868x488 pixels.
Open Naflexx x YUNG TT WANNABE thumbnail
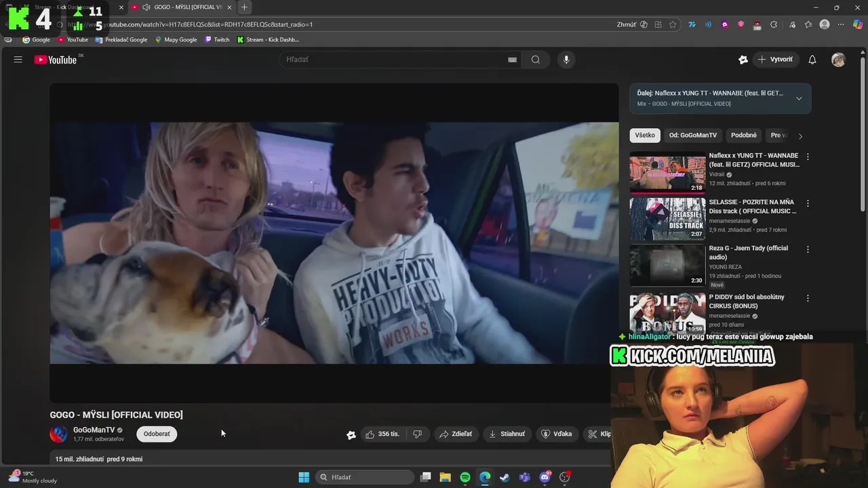667,173
